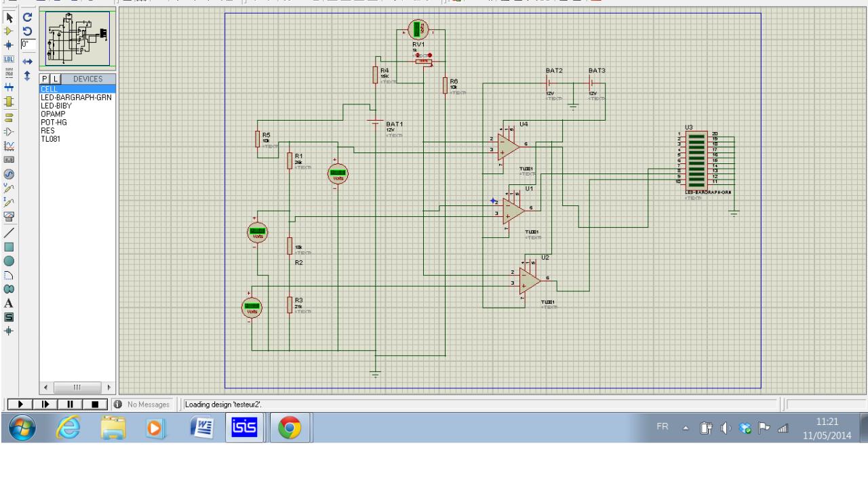Select LED-BIBY in the devices list
The image size is (868, 490).
pyautogui.click(x=77, y=106)
